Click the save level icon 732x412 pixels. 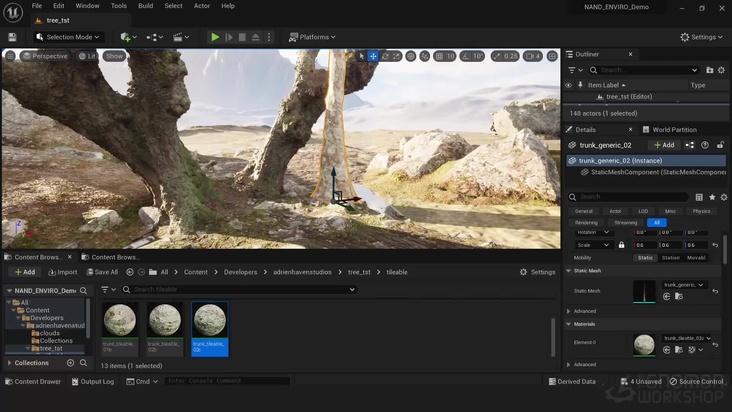click(x=12, y=37)
